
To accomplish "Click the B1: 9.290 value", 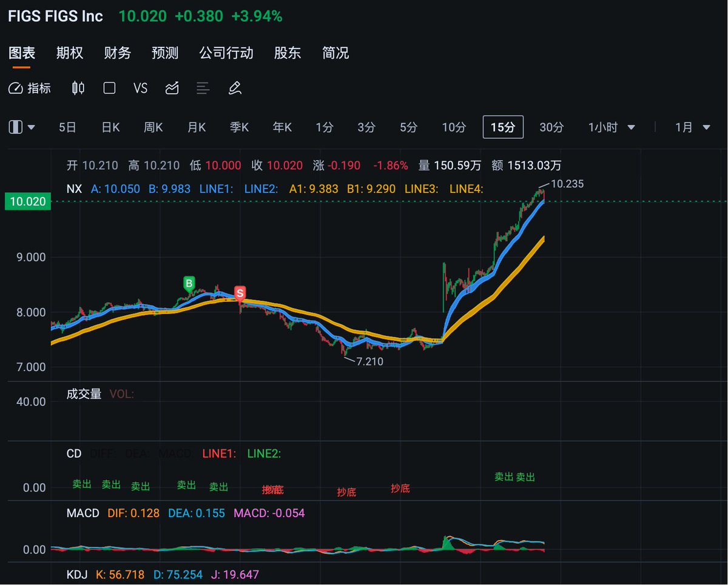I will (371, 189).
